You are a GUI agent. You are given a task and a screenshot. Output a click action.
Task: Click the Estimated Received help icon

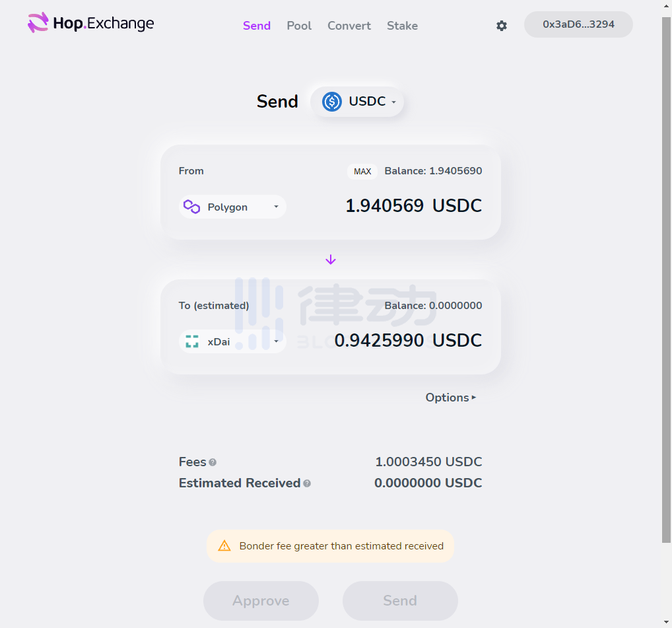coord(307,483)
